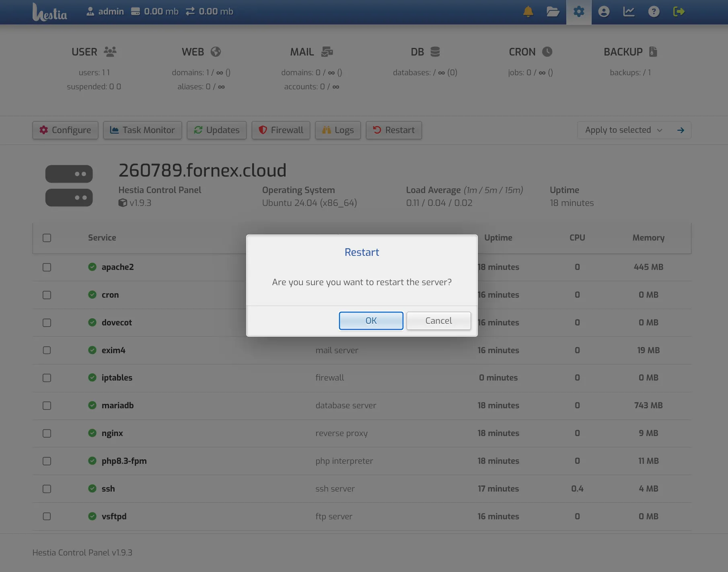This screenshot has width=728, height=572.
Task: Open the mariadb service link
Action: 117,405
